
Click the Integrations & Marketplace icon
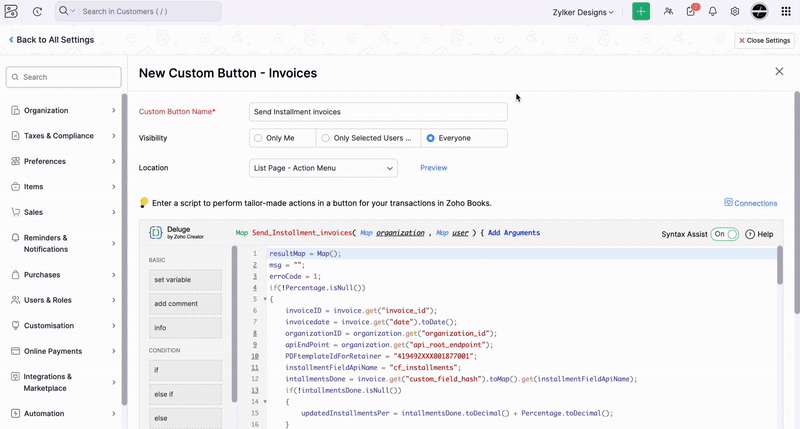(x=15, y=376)
